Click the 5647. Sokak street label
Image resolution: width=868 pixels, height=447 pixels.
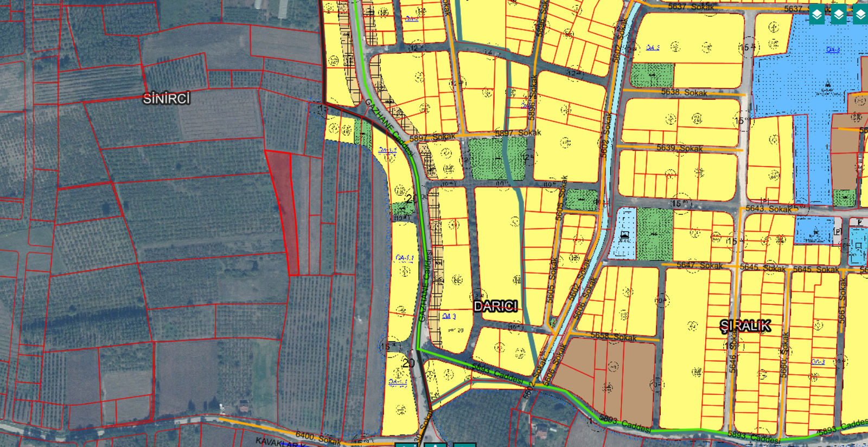tap(699, 265)
